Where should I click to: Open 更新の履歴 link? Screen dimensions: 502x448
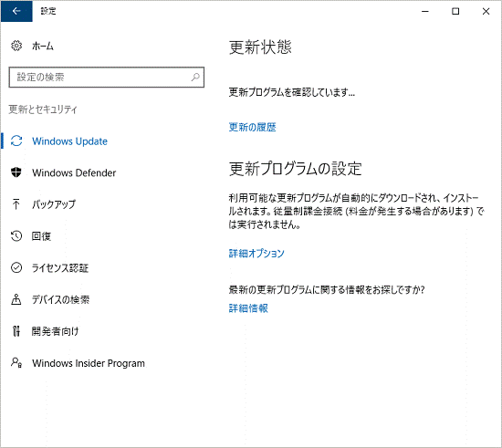click(252, 127)
